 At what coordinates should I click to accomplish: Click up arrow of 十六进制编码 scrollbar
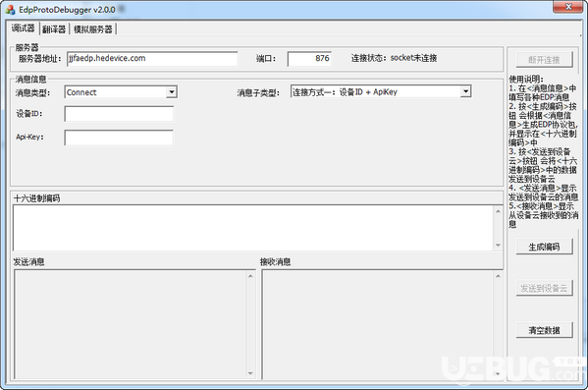pos(498,211)
